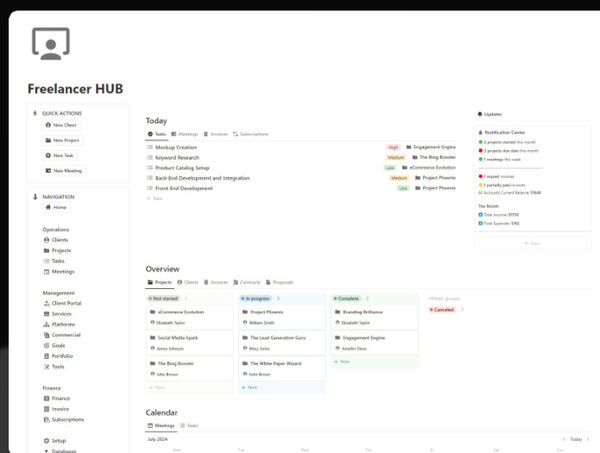Viewport: 600px width, 453px height.
Task: Select the Meetings tab in Calendar section
Action: (x=161, y=425)
